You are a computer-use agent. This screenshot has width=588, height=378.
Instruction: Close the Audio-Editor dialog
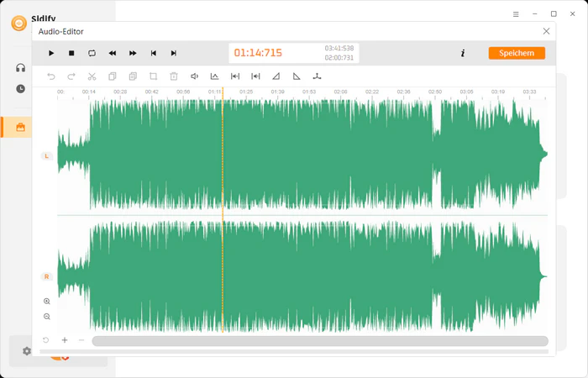546,32
